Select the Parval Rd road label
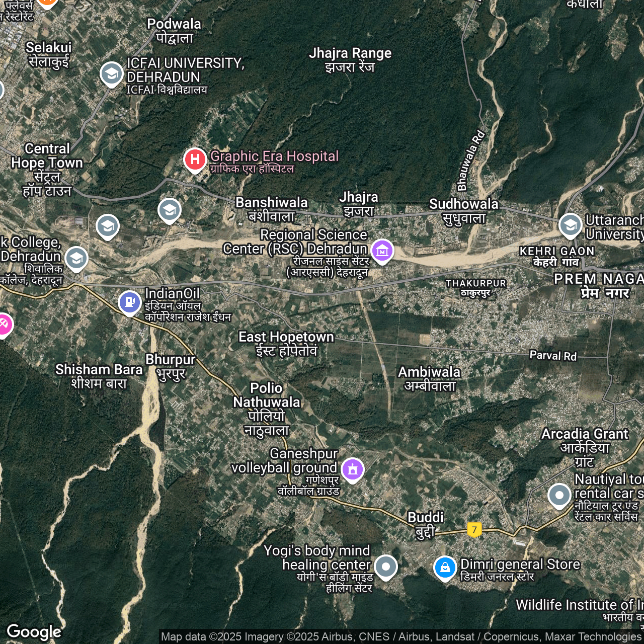The height and width of the screenshot is (644, 644). 553,356
